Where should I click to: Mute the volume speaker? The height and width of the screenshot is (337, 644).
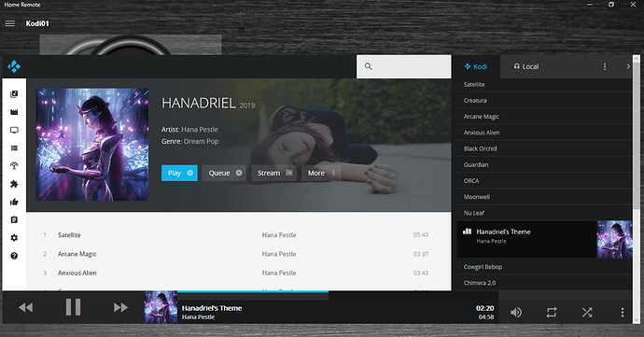coord(516,313)
